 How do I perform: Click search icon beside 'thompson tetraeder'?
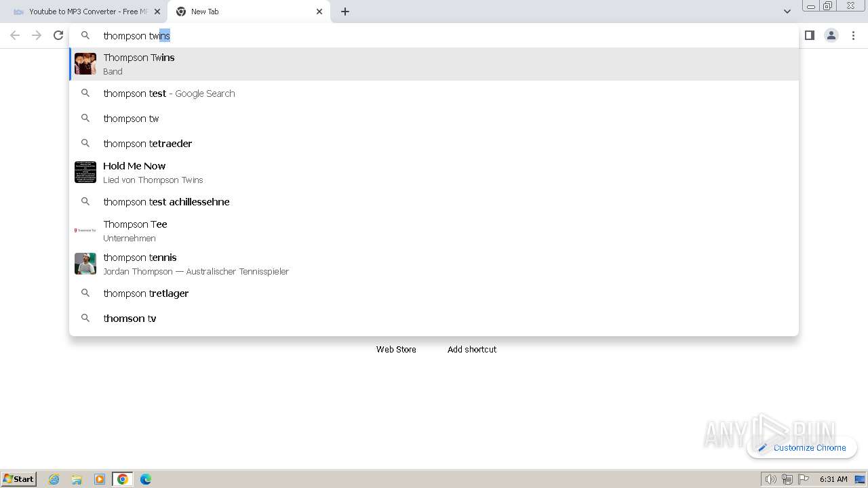[x=85, y=143]
